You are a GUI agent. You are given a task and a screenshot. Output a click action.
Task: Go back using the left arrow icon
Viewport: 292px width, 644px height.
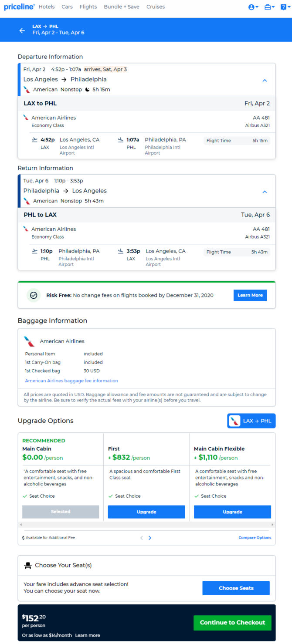[x=22, y=30]
